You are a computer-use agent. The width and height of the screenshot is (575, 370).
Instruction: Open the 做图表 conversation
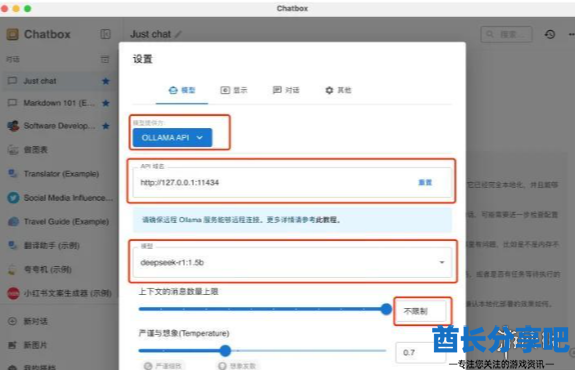59,150
